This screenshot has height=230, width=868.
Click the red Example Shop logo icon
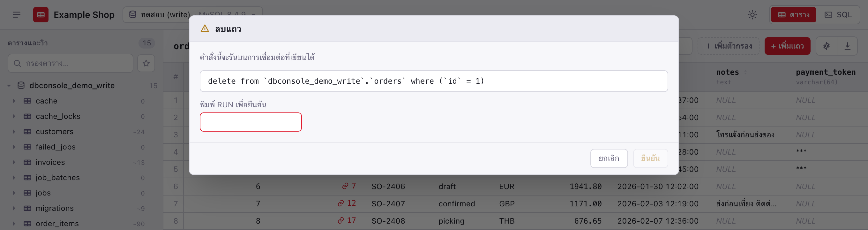click(x=41, y=14)
